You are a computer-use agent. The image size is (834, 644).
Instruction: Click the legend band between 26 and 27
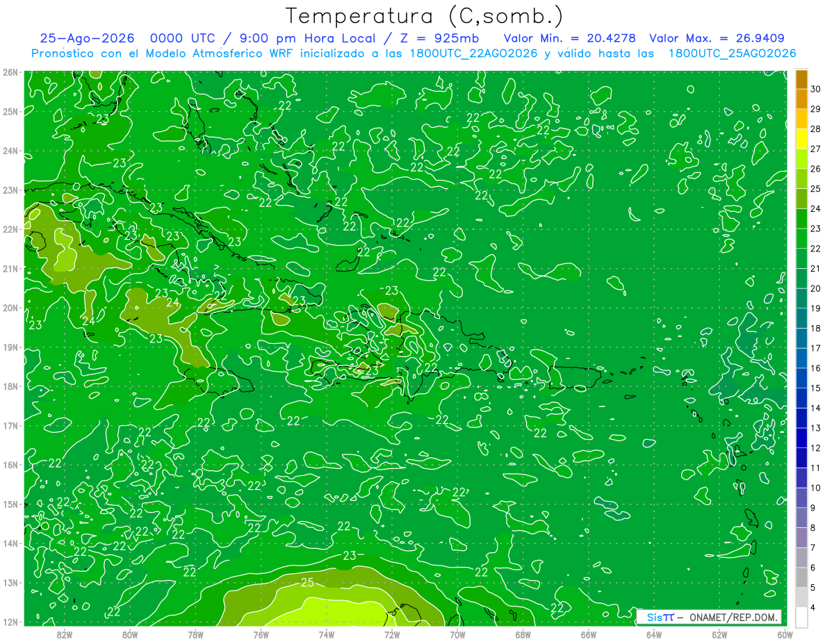tap(801, 159)
